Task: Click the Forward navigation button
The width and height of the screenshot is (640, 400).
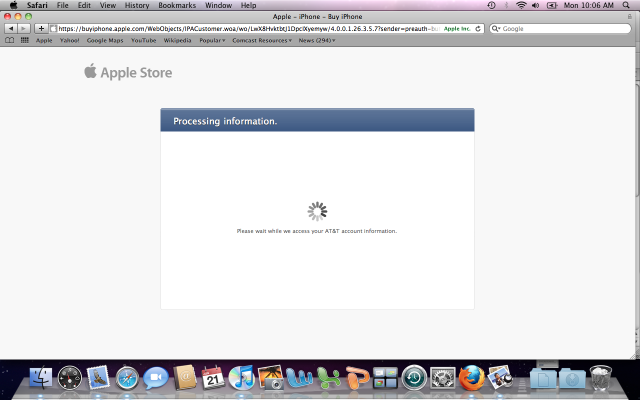Action: point(24,29)
